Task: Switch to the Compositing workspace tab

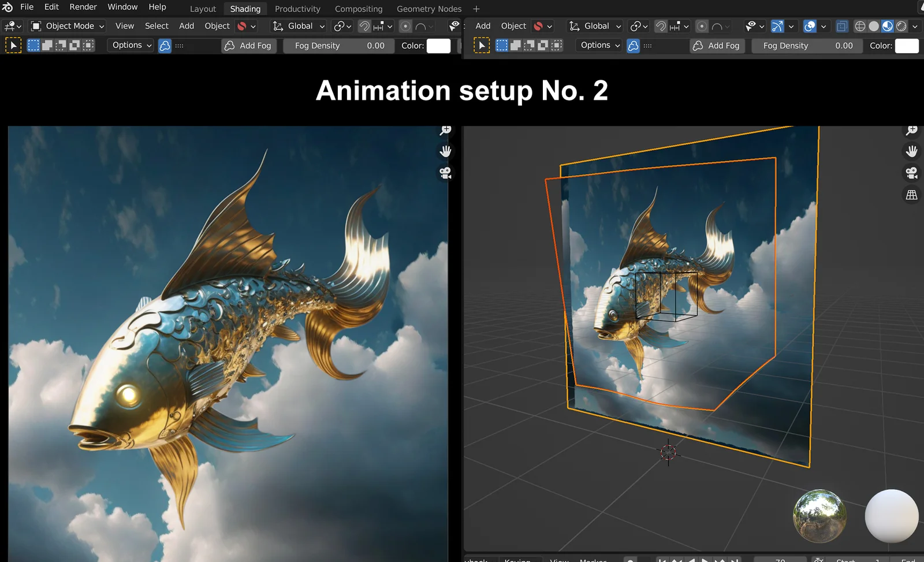Action: tap(359, 9)
